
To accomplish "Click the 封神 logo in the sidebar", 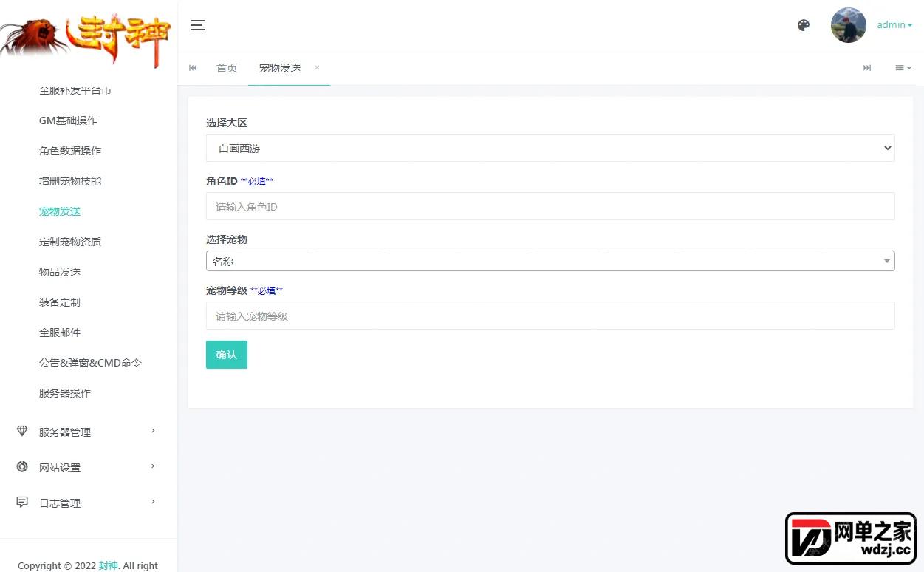I will click(86, 41).
